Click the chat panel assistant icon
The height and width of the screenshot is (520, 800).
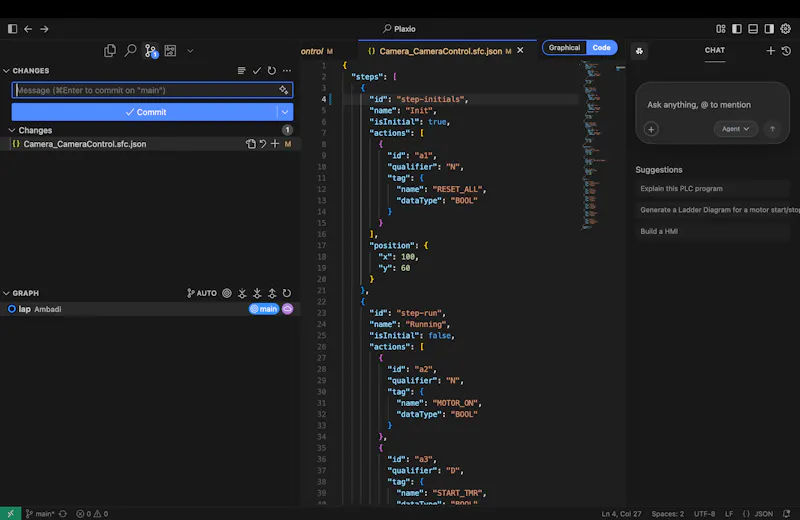point(639,51)
